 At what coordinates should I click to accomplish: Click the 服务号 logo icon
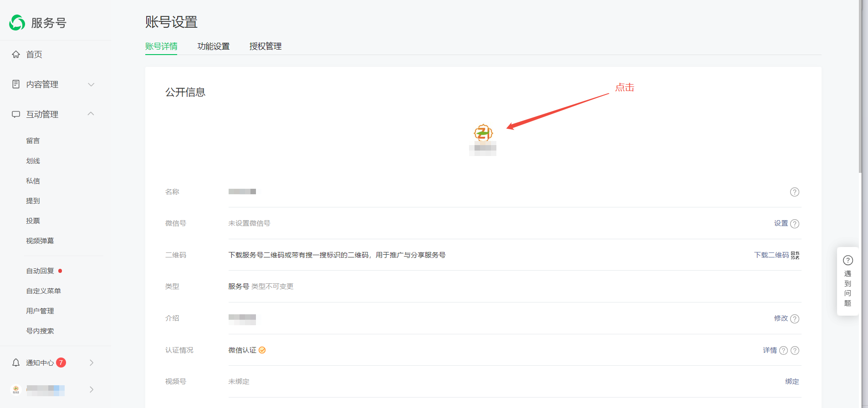pos(17,23)
